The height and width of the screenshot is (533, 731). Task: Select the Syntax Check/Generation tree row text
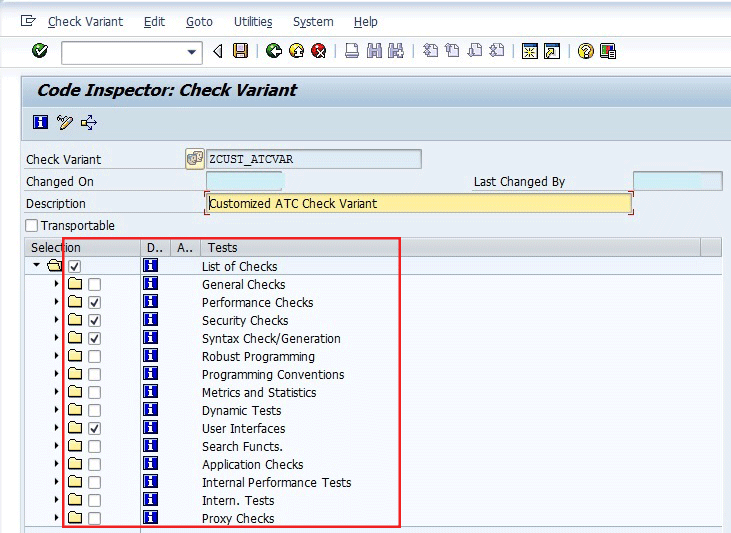click(x=271, y=339)
